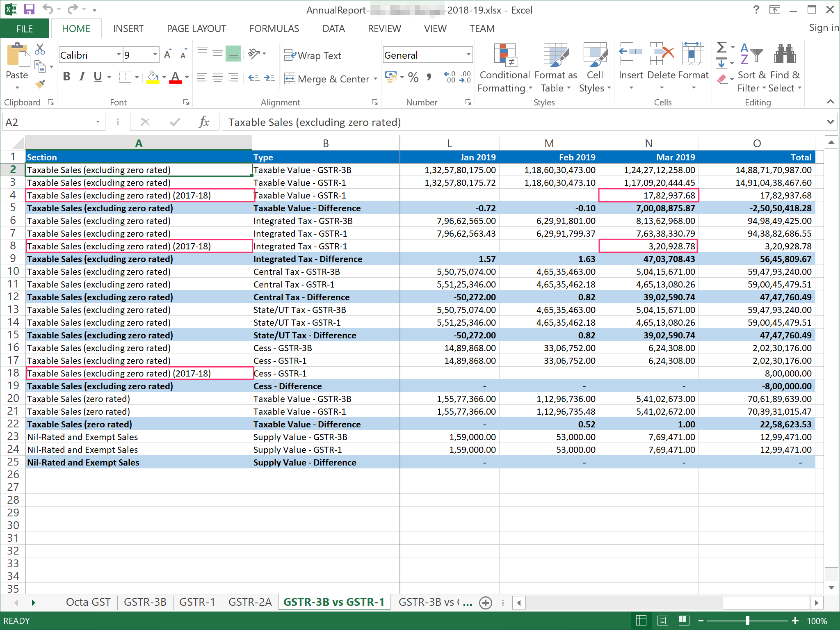The height and width of the screenshot is (630, 840).
Task: Switch to the GSTR-2A sheet tab
Action: [249, 602]
